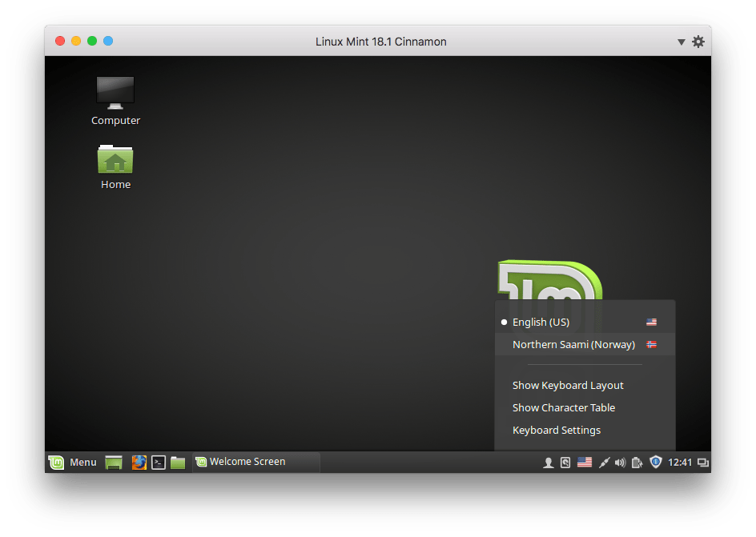This screenshot has width=756, height=537.
Task: Switch to Northern Saami (Norway) layout
Action: 573,344
